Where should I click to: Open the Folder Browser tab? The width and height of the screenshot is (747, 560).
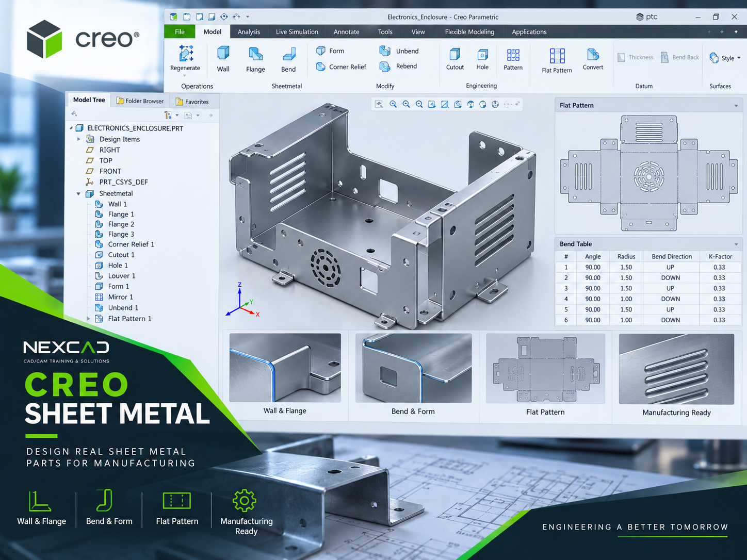140,101
